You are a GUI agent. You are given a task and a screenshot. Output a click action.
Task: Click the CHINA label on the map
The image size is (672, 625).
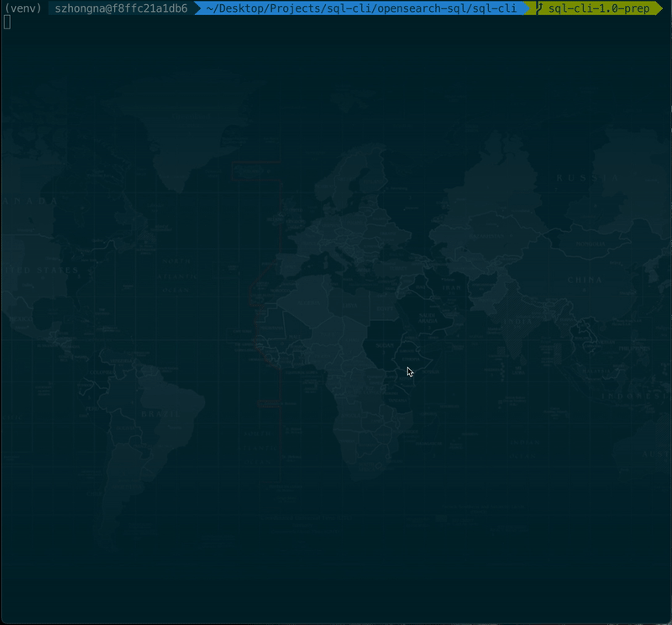click(x=584, y=278)
